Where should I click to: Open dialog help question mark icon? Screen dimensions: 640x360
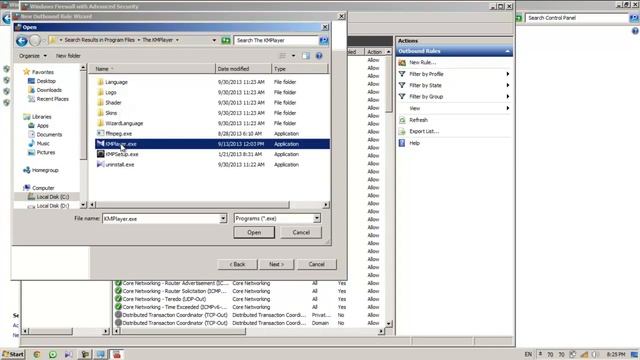(x=319, y=56)
